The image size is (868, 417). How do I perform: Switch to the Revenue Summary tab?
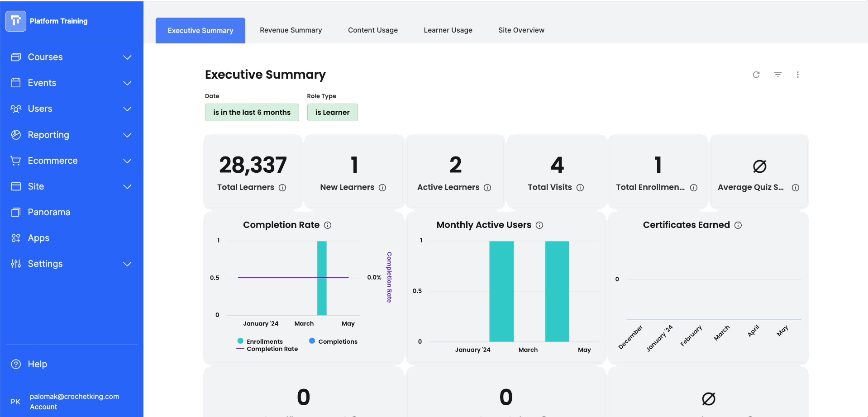pos(291,30)
